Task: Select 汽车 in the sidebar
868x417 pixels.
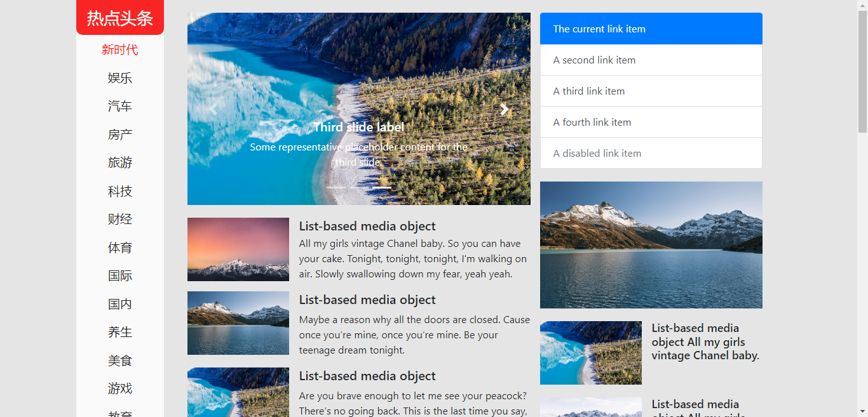Action: [120, 106]
